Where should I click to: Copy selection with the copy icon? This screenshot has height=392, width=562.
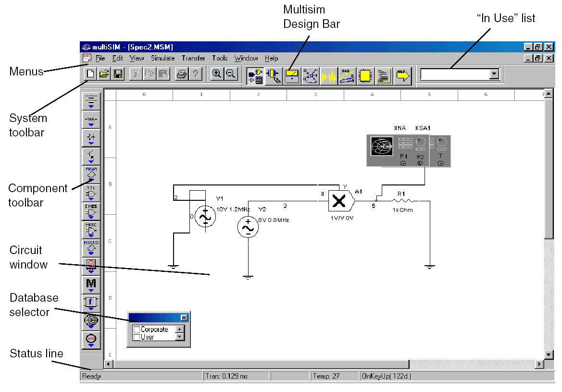[150, 74]
